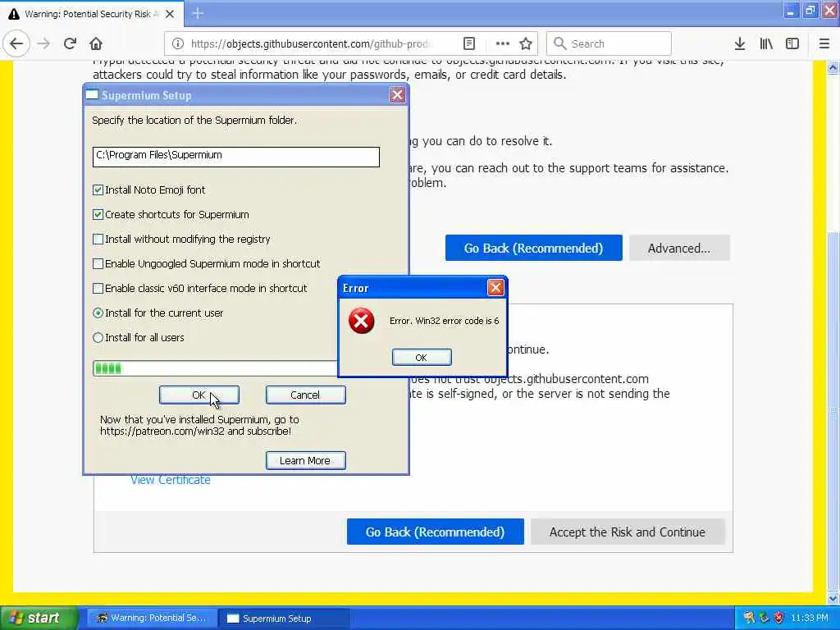840x630 pixels.
Task: Click the second system tray icon
Action: tap(764, 618)
